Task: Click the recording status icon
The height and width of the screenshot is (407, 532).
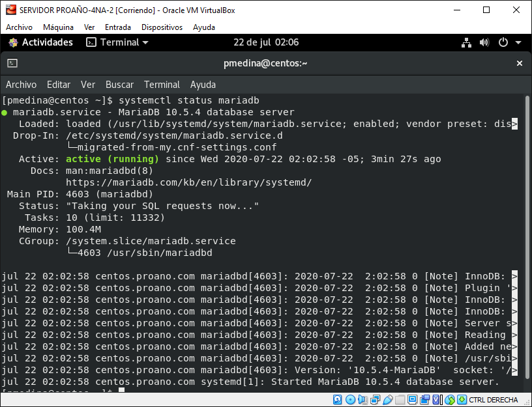Action: pos(424,400)
